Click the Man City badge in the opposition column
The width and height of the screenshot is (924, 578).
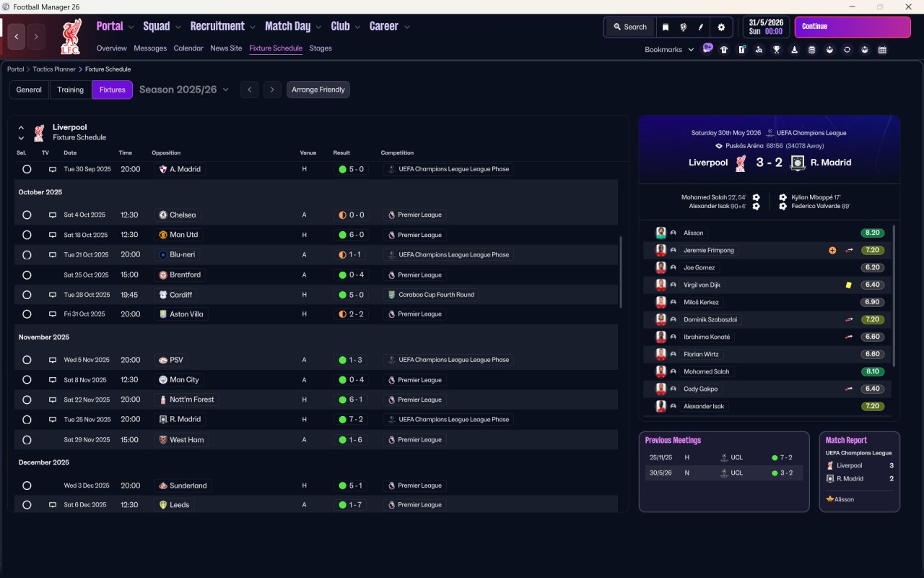point(163,380)
